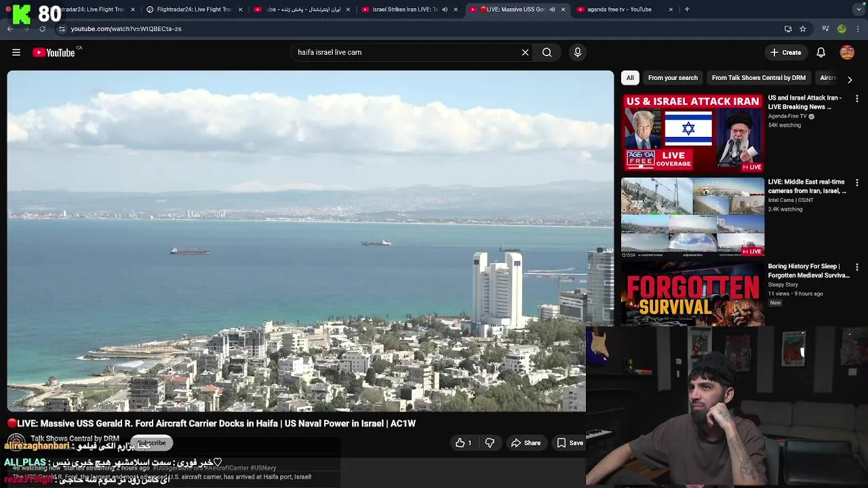Go to the YouTube home logo
868x488 pixels.
54,52
